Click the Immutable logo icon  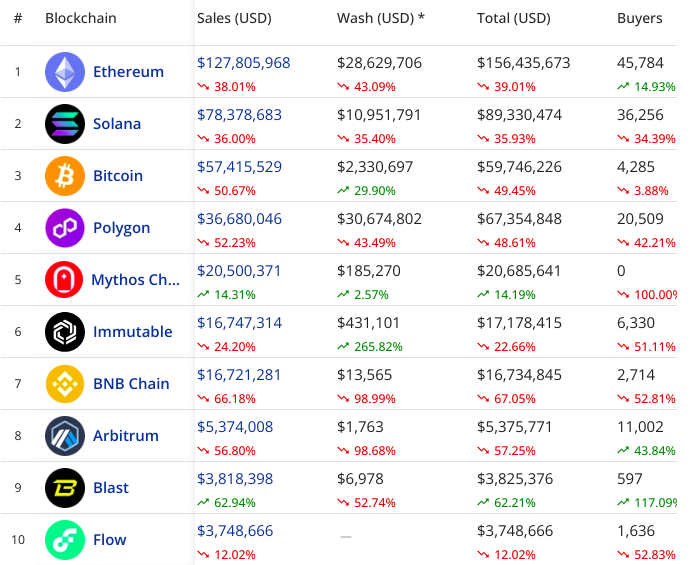[65, 332]
